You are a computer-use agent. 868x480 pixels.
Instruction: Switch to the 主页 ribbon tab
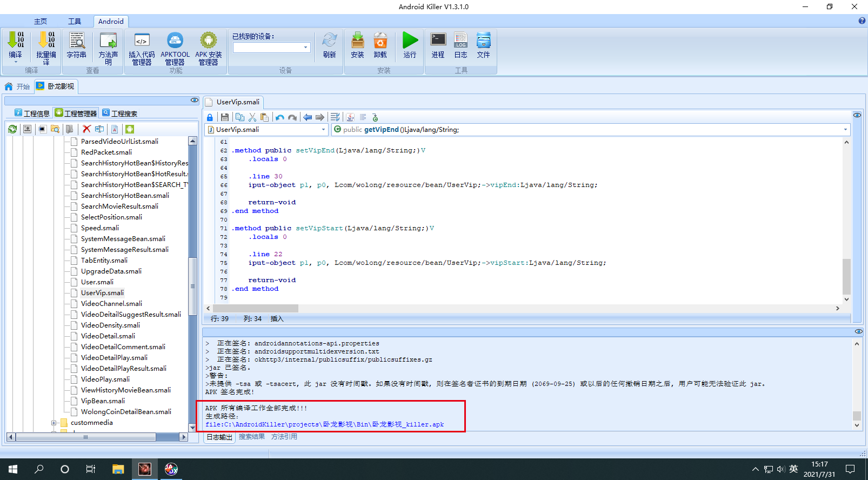click(41, 22)
